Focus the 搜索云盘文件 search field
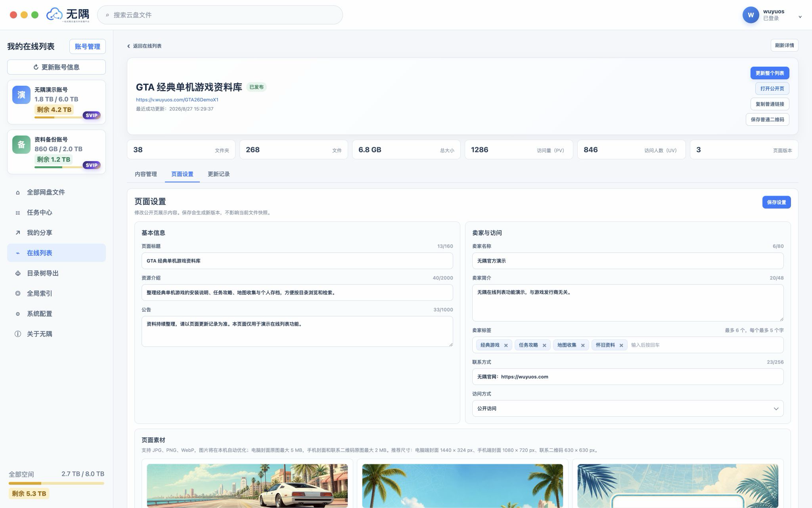The width and height of the screenshot is (812, 508). point(220,15)
